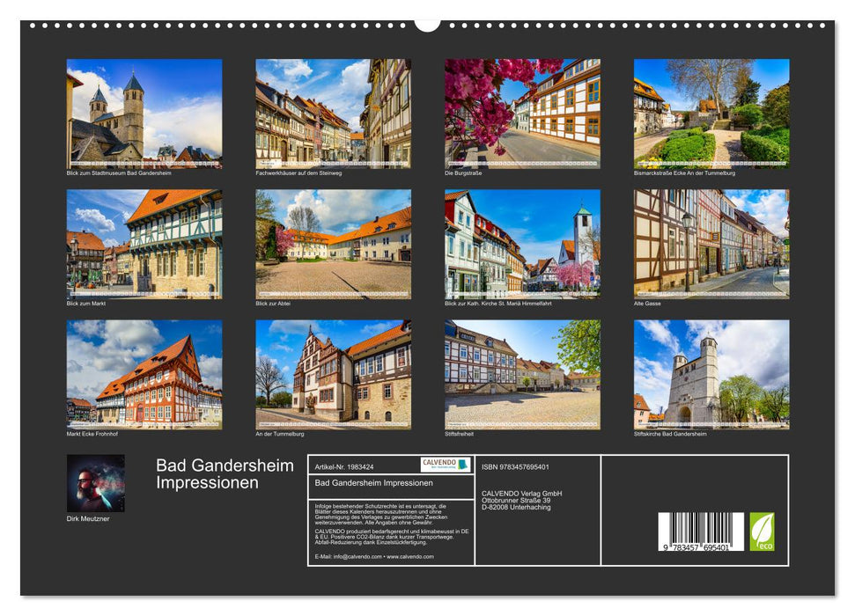The height and width of the screenshot is (616, 855).
Task: Click the info@calvendo.com email link
Action: pyautogui.click(x=356, y=556)
